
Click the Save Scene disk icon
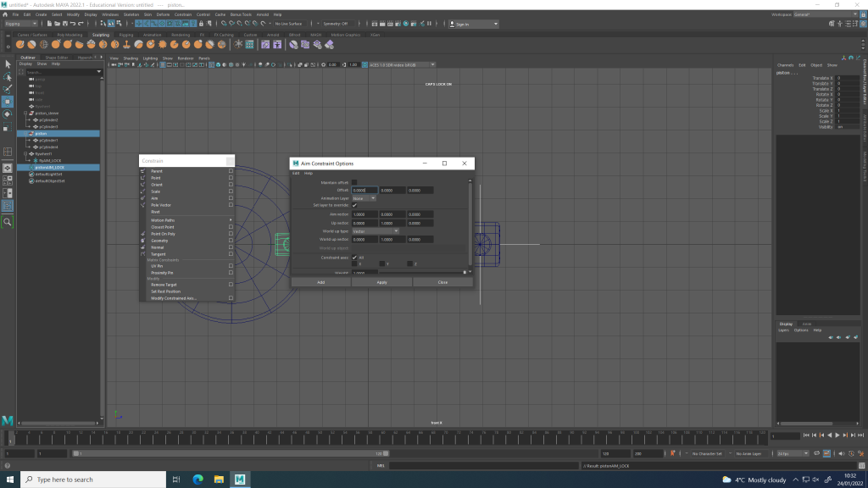[x=64, y=24]
